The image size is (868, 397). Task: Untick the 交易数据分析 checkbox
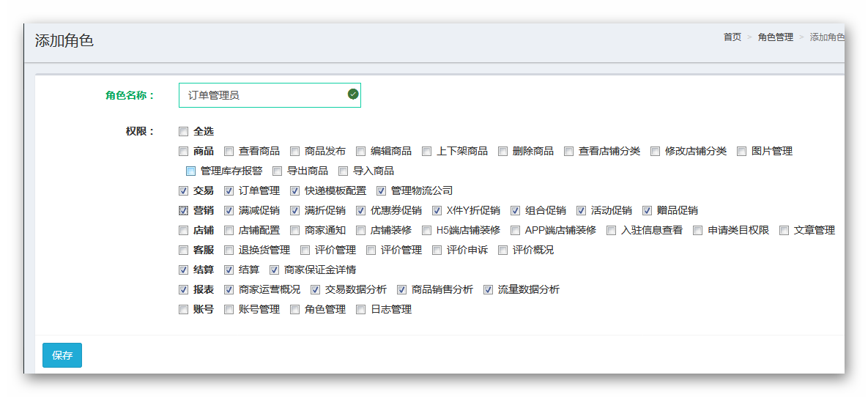pyautogui.click(x=315, y=289)
